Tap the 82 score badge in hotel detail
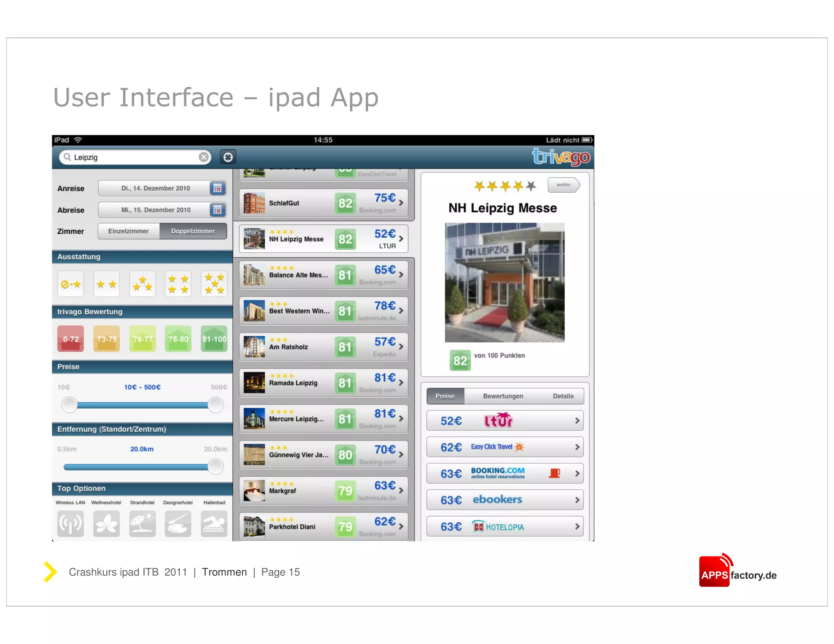The height and width of the screenshot is (644, 834). [x=460, y=360]
